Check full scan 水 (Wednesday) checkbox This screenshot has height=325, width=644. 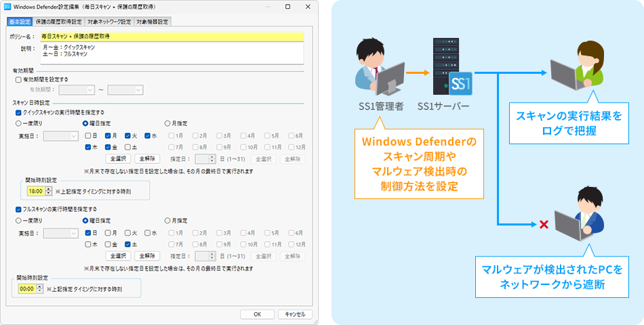click(x=147, y=233)
